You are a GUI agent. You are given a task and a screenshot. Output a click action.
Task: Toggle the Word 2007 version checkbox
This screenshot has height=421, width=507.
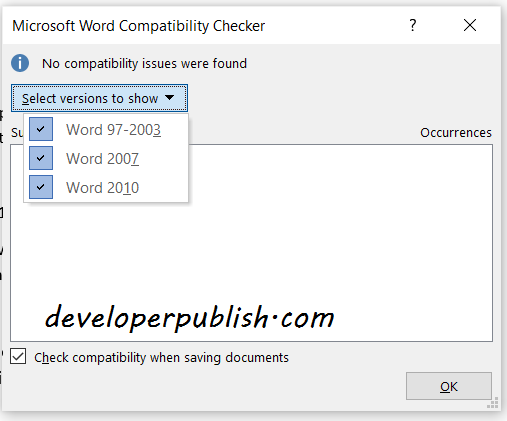pos(41,158)
